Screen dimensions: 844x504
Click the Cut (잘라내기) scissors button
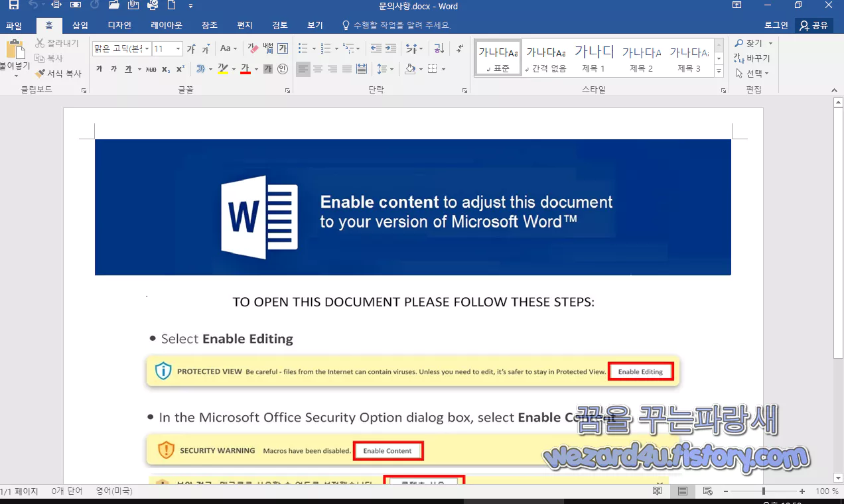pyautogui.click(x=56, y=43)
